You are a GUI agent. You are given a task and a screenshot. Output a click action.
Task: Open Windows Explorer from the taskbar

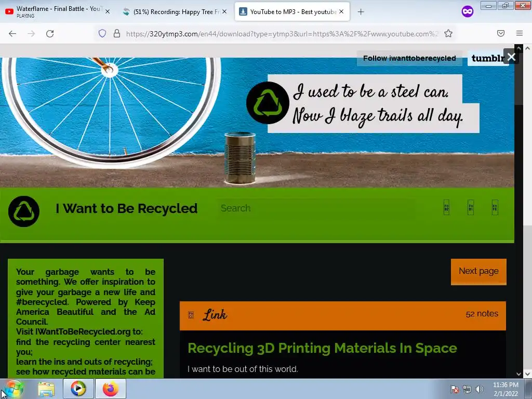pyautogui.click(x=46, y=389)
